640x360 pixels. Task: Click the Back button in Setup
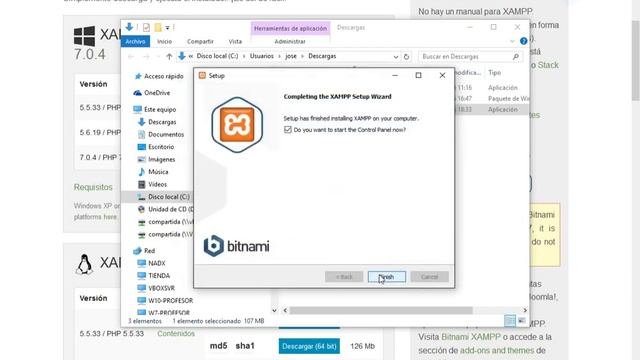344,277
